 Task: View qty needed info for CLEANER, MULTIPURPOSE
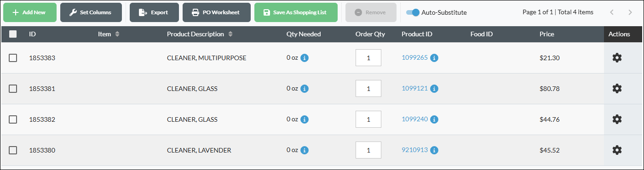305,58
